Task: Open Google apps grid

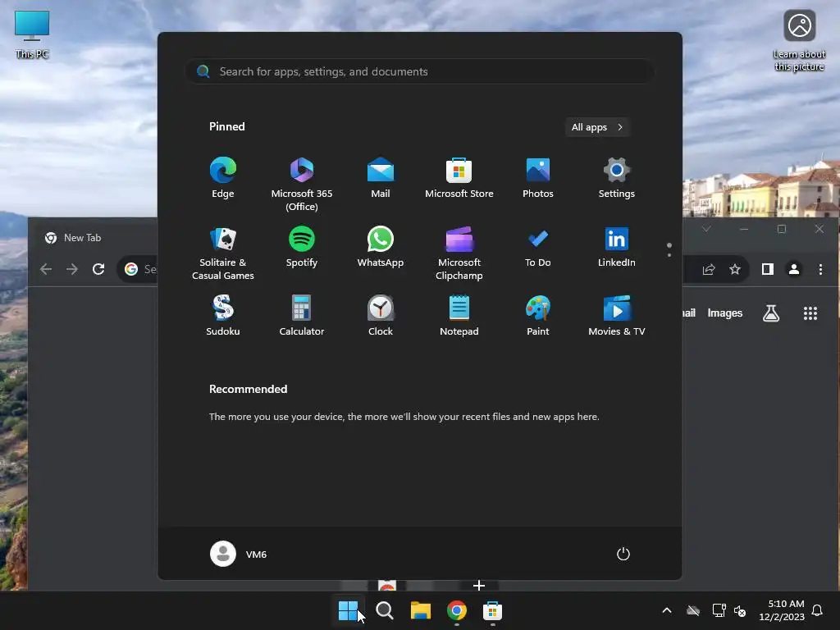Action: pos(810,313)
